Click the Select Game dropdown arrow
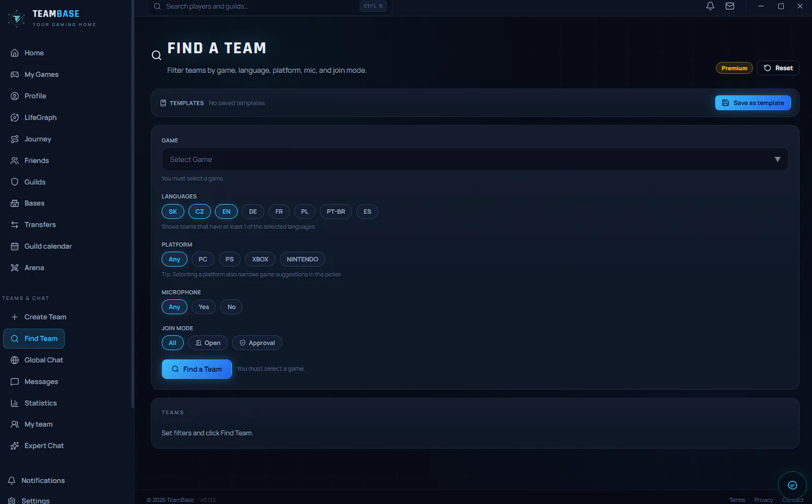 tap(777, 159)
